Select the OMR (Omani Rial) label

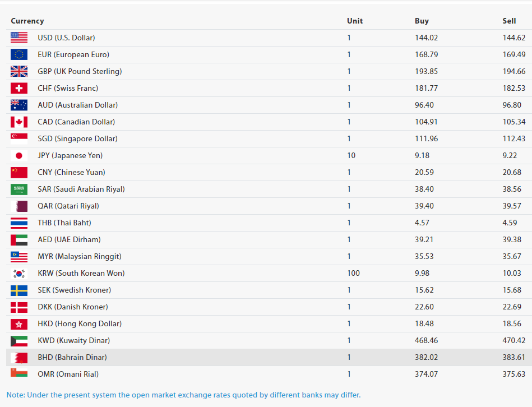click(69, 374)
